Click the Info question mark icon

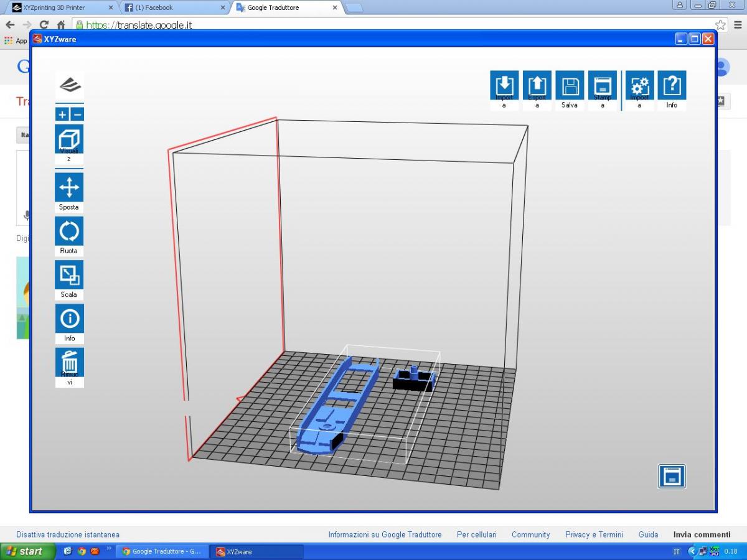click(672, 85)
